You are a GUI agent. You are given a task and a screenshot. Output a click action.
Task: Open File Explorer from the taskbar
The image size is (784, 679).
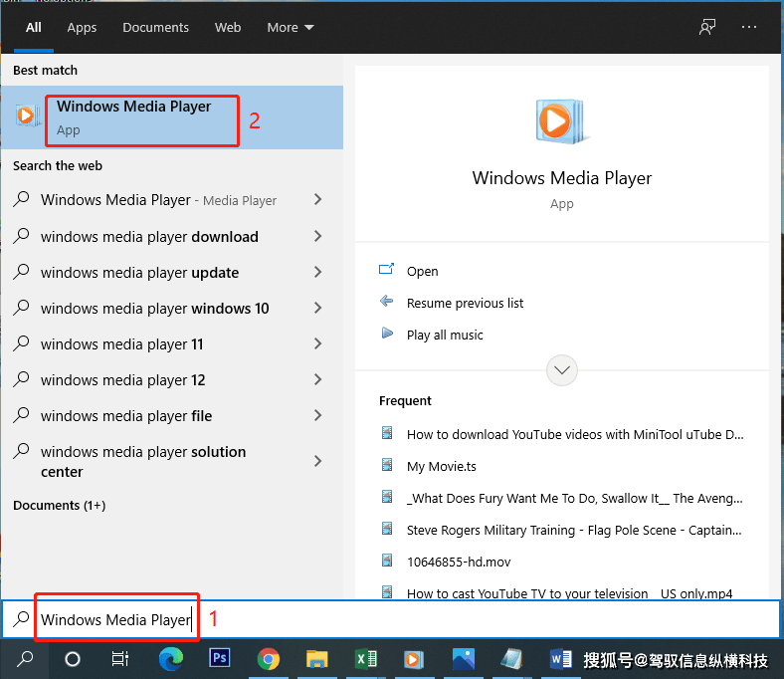click(x=317, y=659)
